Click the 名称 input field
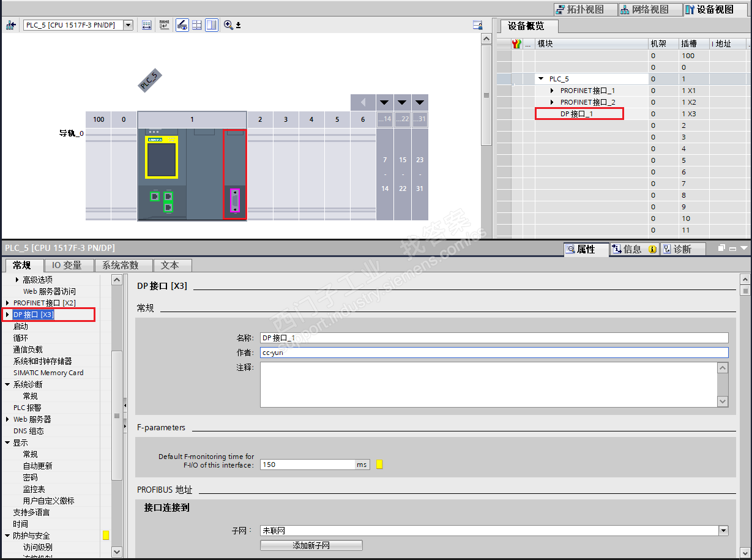The width and height of the screenshot is (752, 560). tap(494, 338)
